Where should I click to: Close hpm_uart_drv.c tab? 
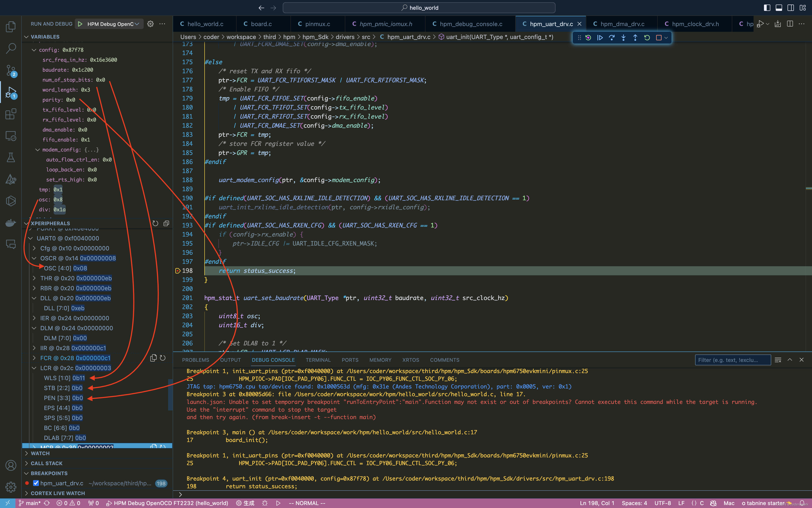click(579, 24)
